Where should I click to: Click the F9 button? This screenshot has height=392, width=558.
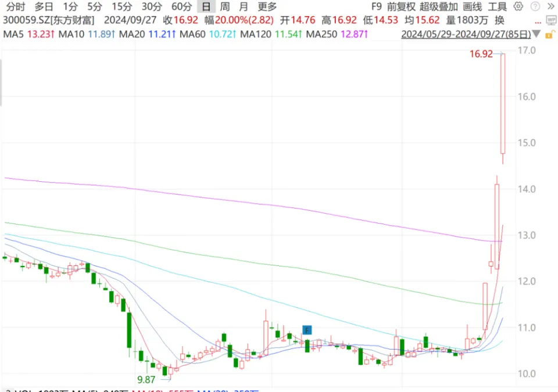(377, 7)
